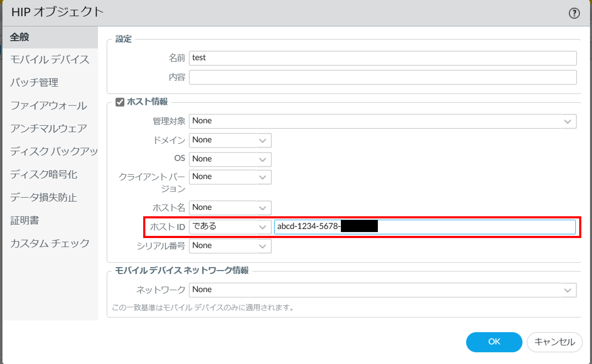Select the モバイル デバイス tab

50,60
